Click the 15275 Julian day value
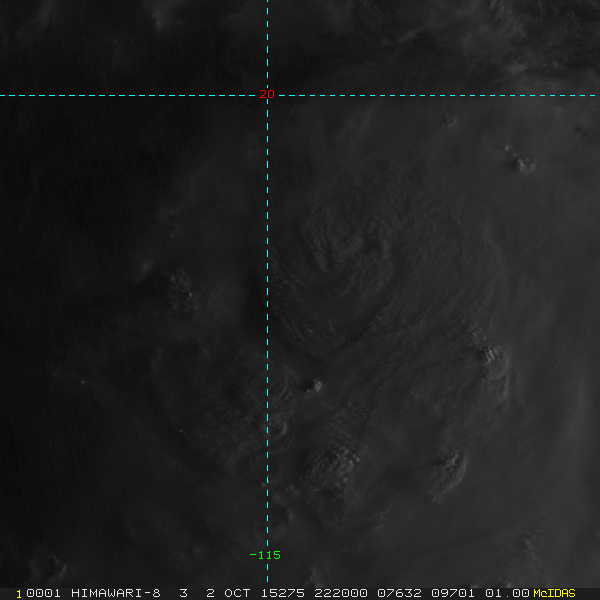 [282, 593]
